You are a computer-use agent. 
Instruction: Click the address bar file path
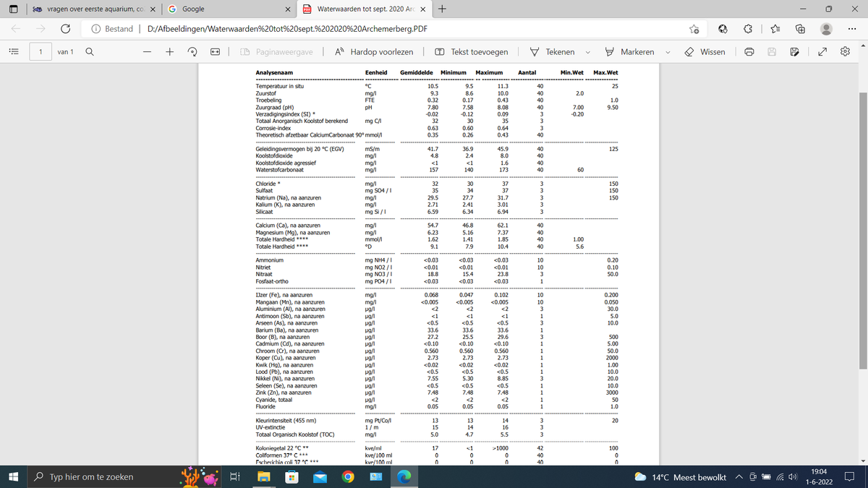pos(286,29)
